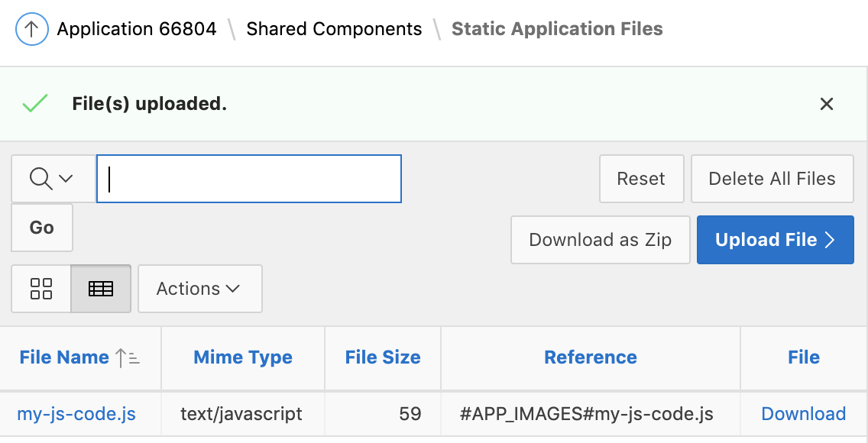Click the File column header
868x443 pixels.
pyautogui.click(x=803, y=357)
